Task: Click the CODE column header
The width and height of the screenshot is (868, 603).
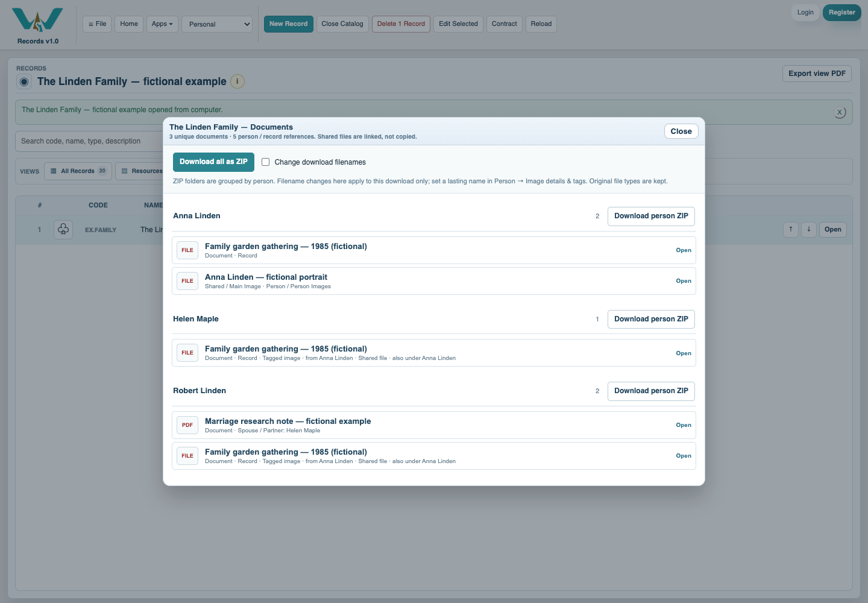Action: 98,205
